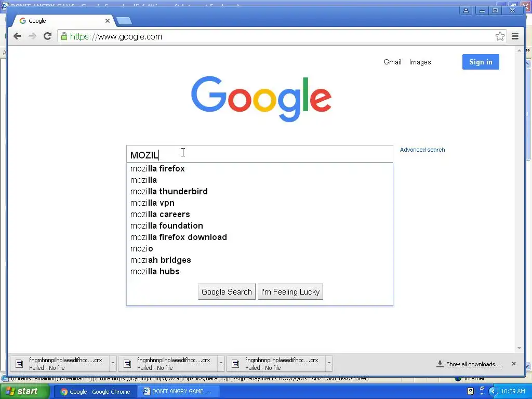This screenshot has height=399, width=532.
Task: Select the Google tab
Action: (63, 21)
